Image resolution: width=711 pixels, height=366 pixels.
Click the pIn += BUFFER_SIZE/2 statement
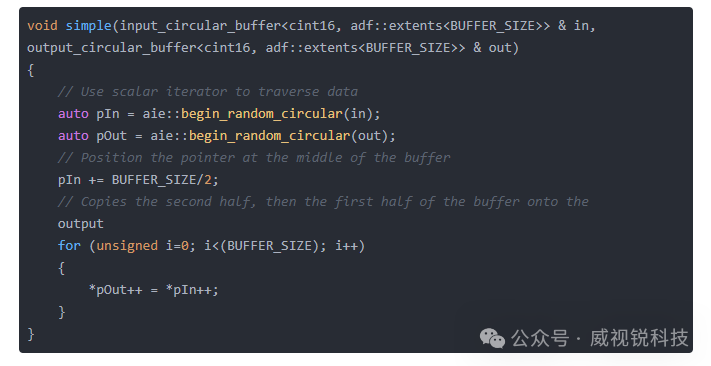138,180
